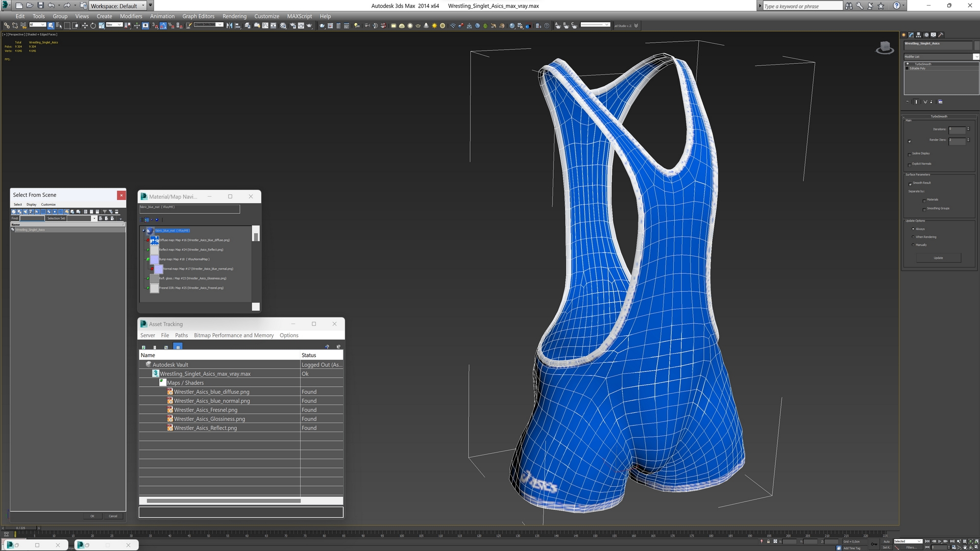Open the selection filter All dropdown

pos(37,24)
